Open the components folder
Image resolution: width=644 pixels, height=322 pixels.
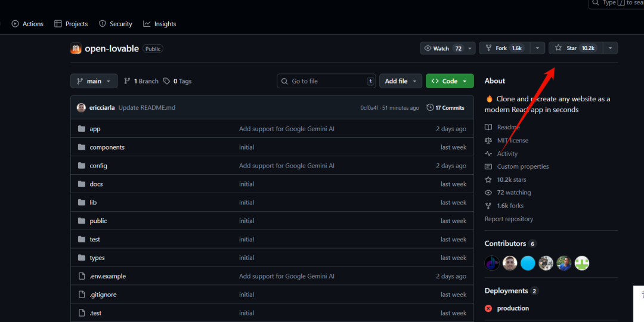tap(107, 147)
